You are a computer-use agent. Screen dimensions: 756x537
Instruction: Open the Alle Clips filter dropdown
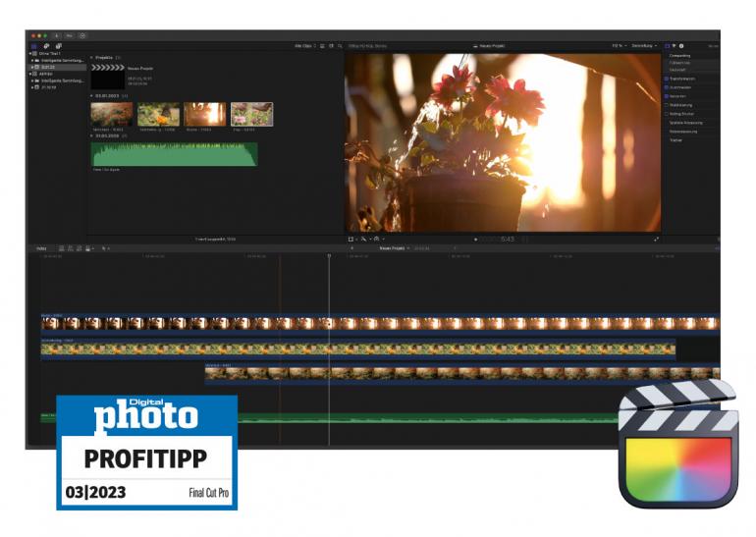coord(305,46)
